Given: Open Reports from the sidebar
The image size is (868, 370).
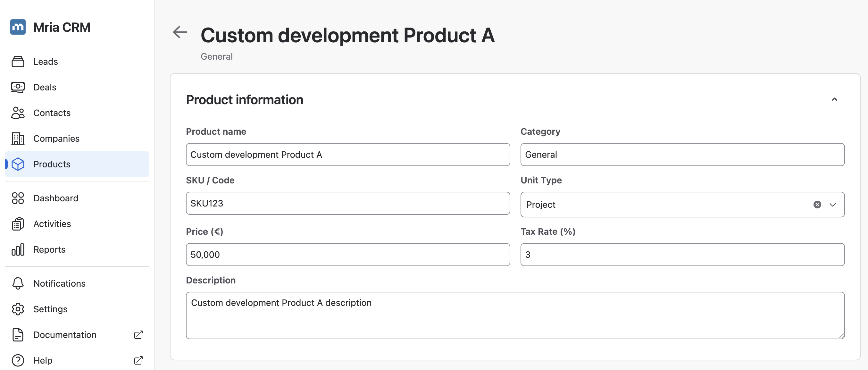Looking at the screenshot, I should pos(77,249).
